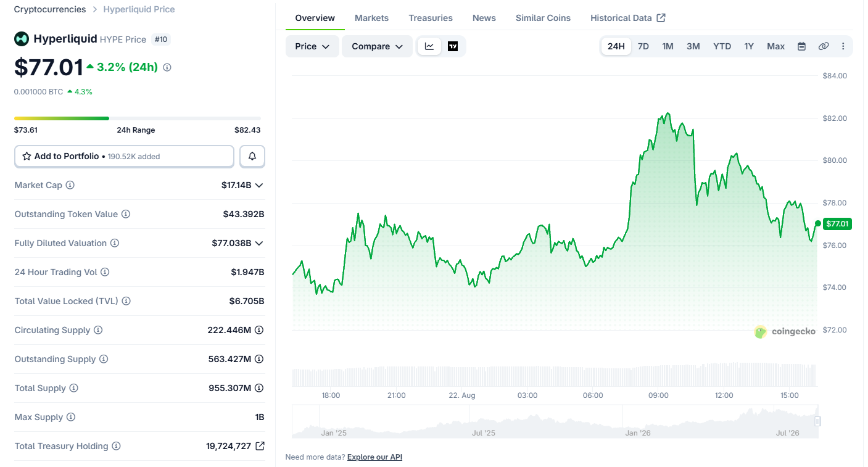Select the 1Y time range
The image size is (868, 467).
pos(749,46)
